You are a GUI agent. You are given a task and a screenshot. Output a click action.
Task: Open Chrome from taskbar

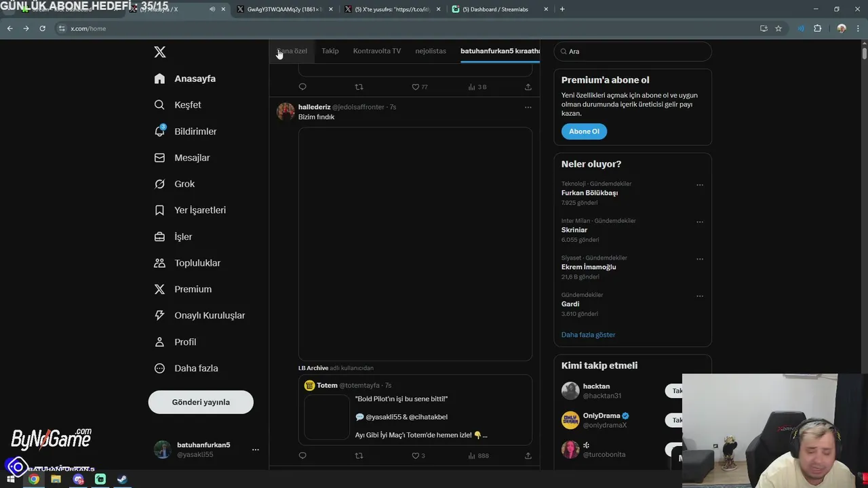(34, 479)
